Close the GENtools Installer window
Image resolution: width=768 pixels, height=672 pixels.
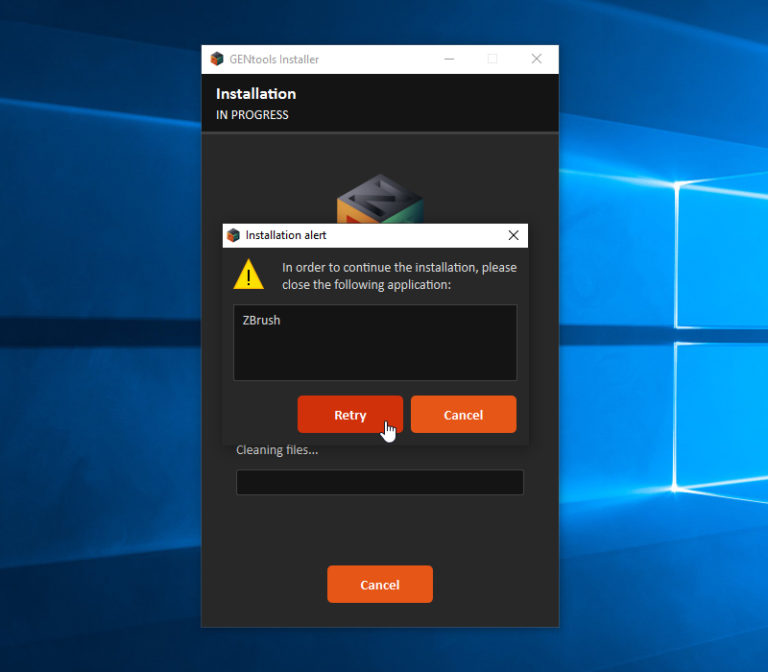coord(536,59)
